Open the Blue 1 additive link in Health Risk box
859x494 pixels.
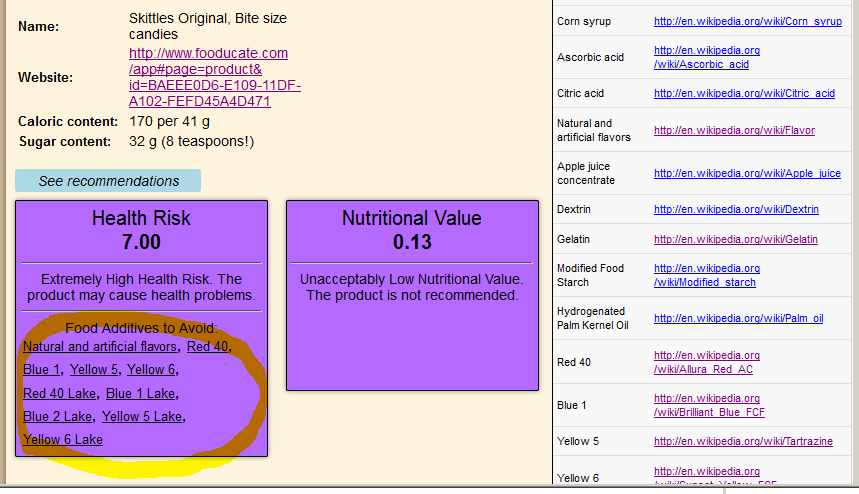pyautogui.click(x=41, y=370)
